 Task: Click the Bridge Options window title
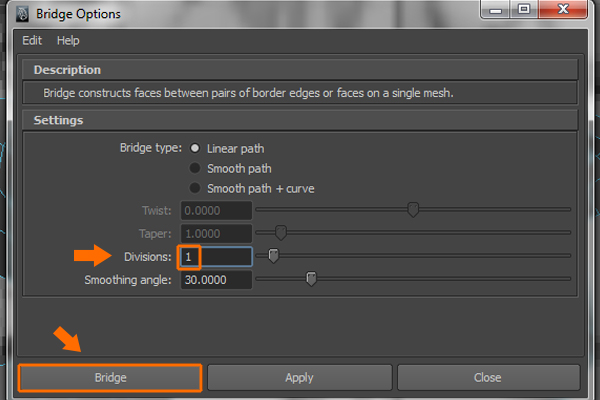pos(78,14)
